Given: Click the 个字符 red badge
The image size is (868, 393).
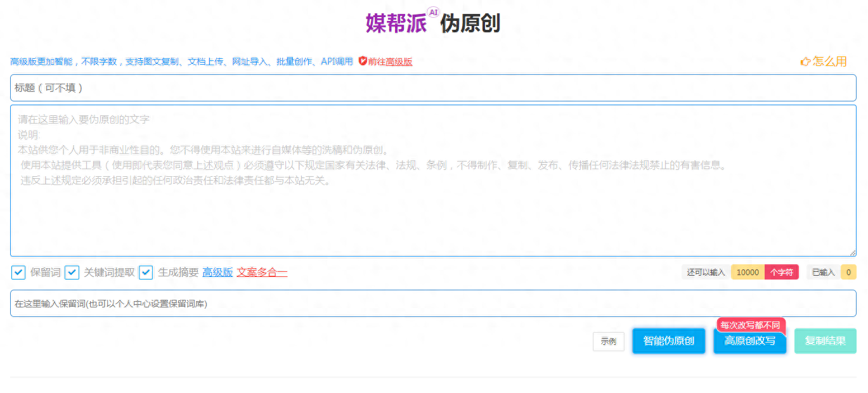Looking at the screenshot, I should coord(782,273).
